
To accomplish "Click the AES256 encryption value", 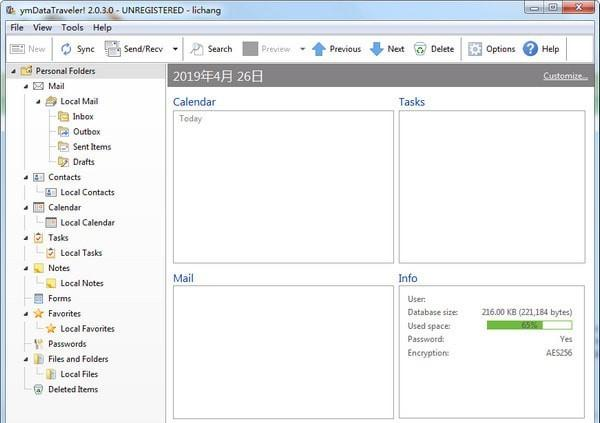I will pos(559,353).
